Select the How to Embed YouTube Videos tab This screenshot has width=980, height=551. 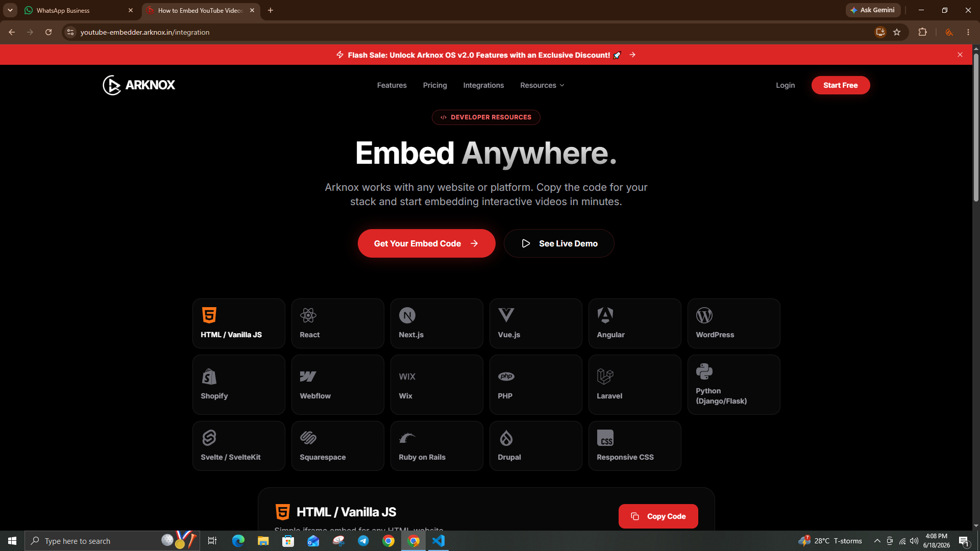(x=200, y=10)
